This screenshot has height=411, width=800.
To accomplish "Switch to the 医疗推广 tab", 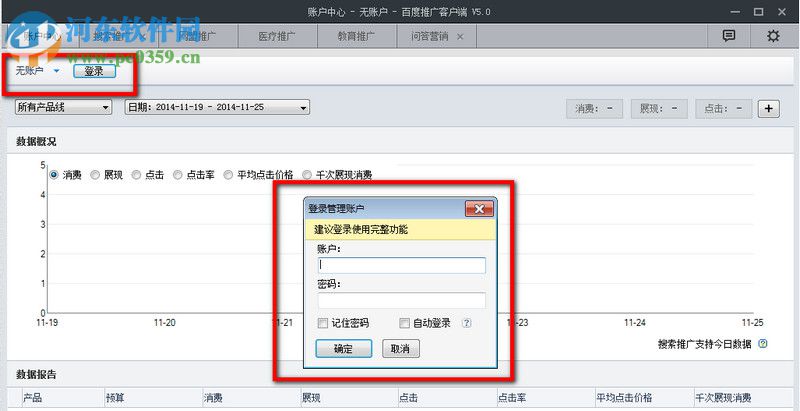I will click(277, 37).
